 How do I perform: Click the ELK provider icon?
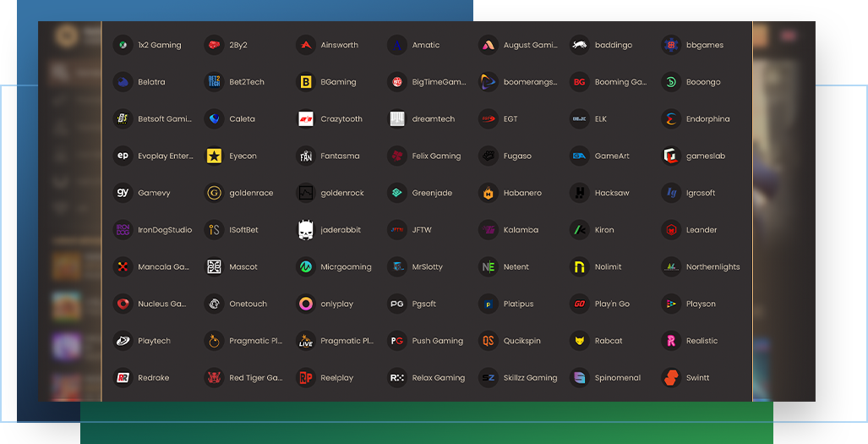coord(580,119)
